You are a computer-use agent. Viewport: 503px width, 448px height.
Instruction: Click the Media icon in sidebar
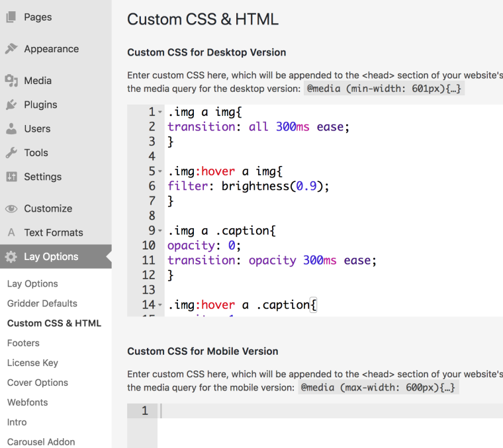point(11,81)
